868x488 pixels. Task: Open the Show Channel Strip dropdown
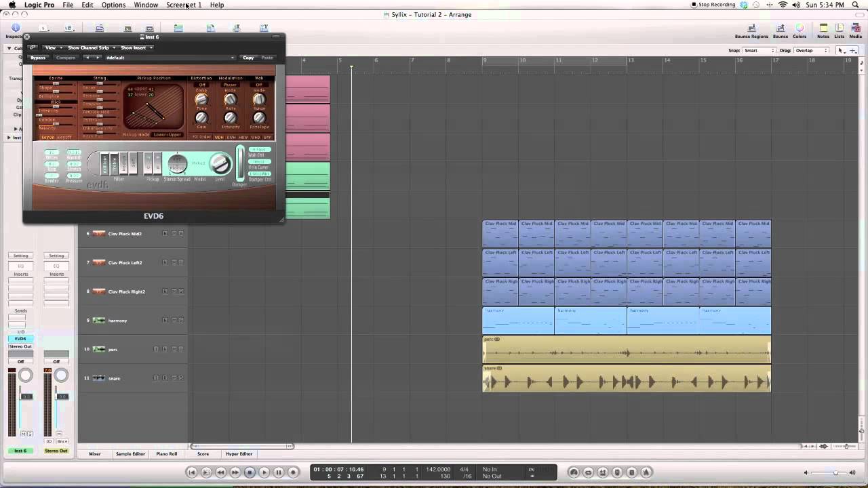pos(91,47)
